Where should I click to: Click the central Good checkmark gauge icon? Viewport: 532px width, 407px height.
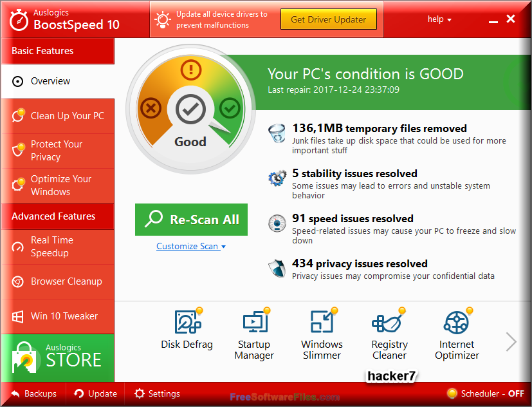click(190, 109)
